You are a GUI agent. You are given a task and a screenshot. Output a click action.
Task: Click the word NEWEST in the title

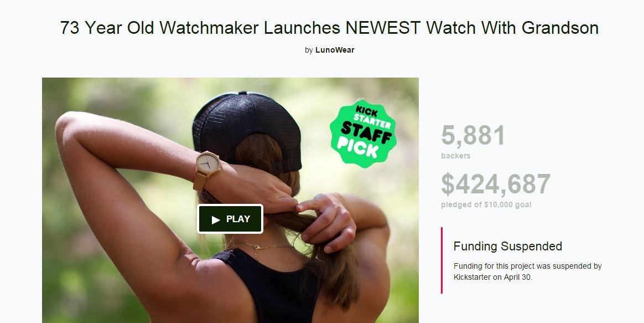click(x=383, y=28)
